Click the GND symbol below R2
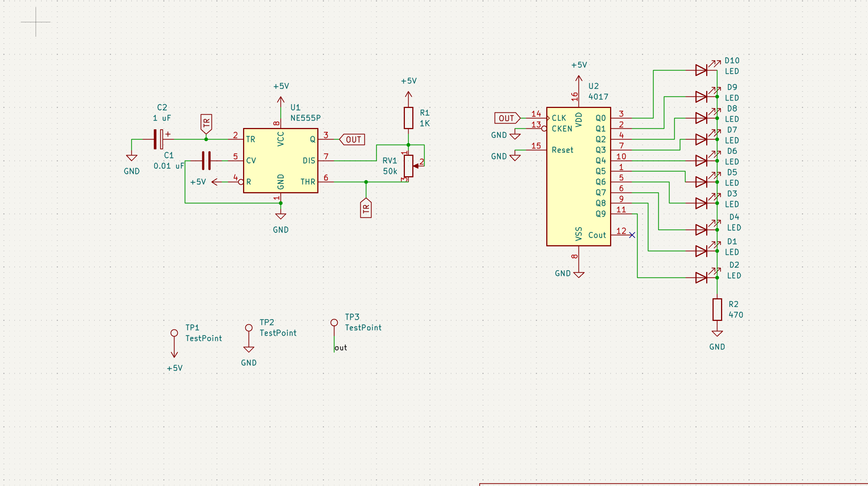 point(717,333)
